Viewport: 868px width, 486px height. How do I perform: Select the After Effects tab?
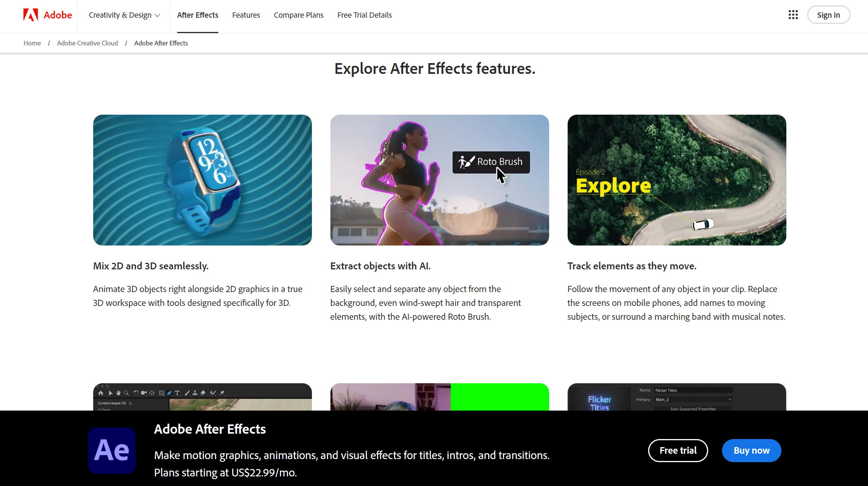(x=198, y=15)
